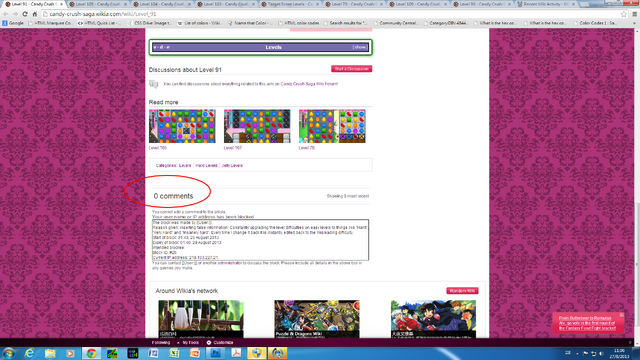Open the Hard Levels category link
Screen dimensions: 640x360
[206, 166]
